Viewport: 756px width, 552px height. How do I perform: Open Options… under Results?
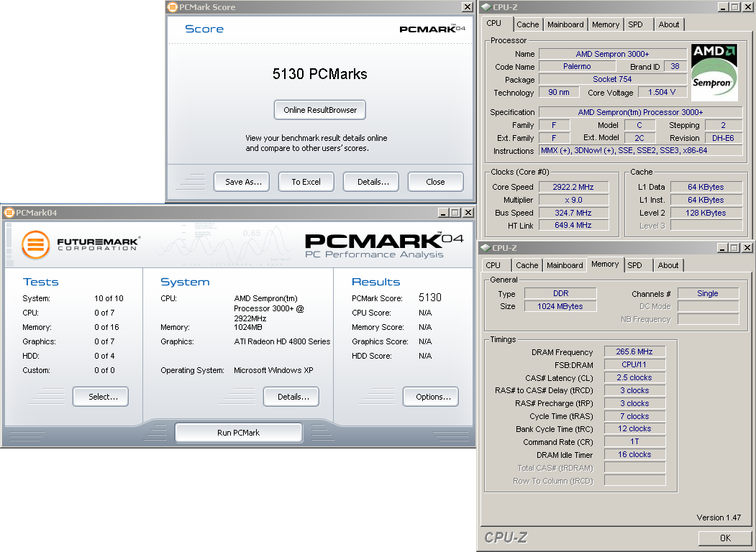coord(431,397)
